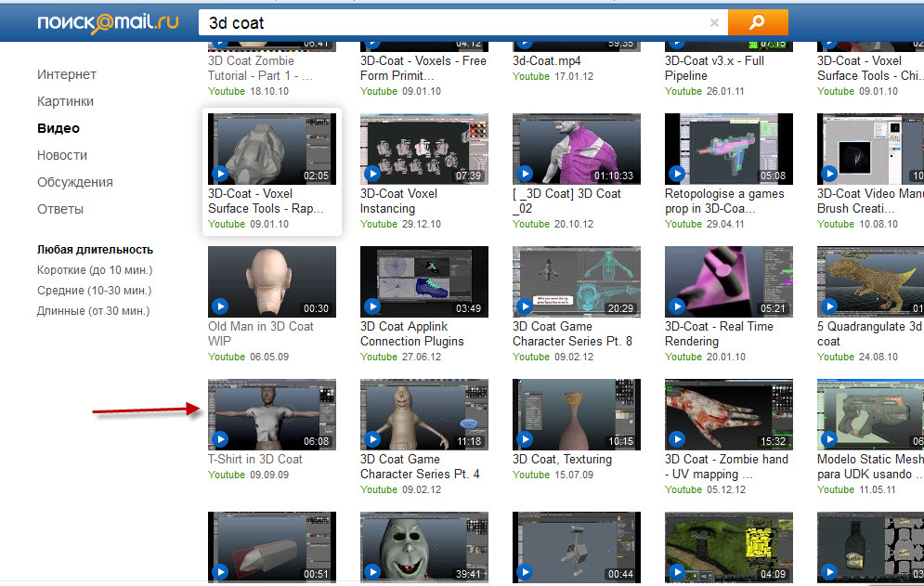This screenshot has width=924, height=586.
Task: Play the Zombie hand UV mapping video icon
Action: pos(677,439)
